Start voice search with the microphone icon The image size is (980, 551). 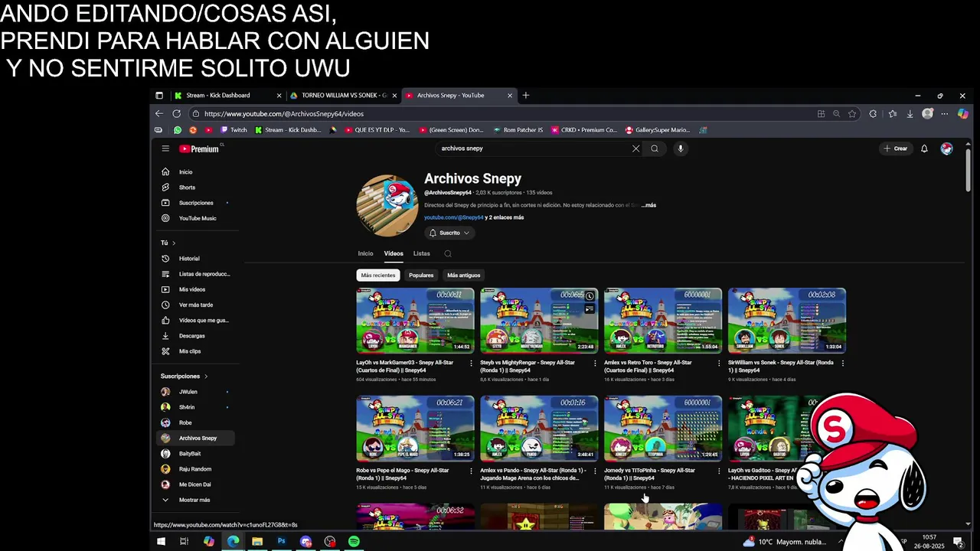pyautogui.click(x=680, y=148)
